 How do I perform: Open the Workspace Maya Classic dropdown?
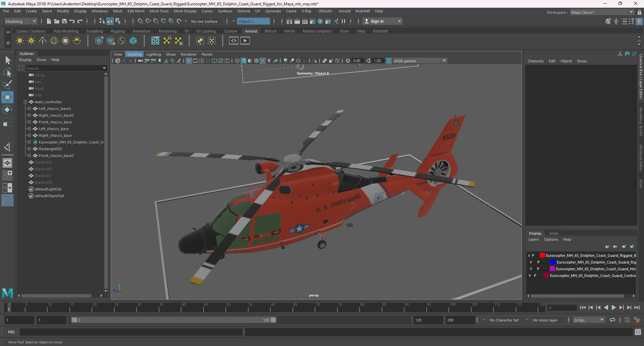pos(602,12)
